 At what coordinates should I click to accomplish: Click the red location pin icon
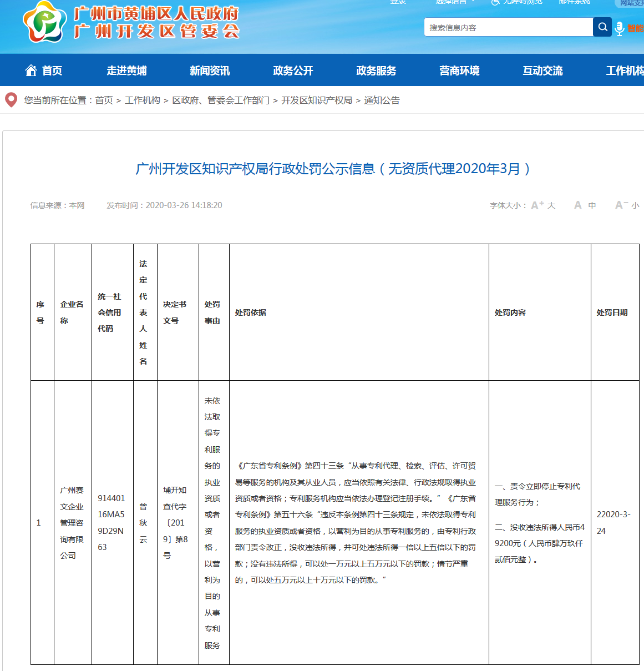point(11,100)
